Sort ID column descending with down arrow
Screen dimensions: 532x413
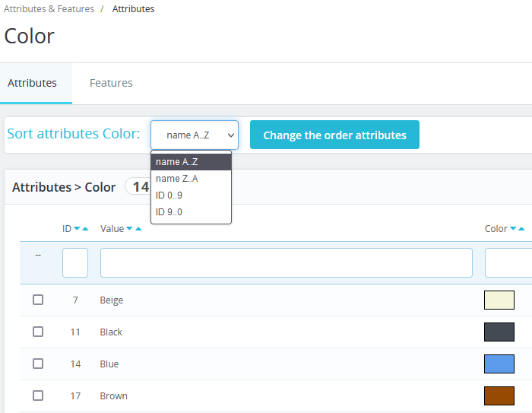77,229
